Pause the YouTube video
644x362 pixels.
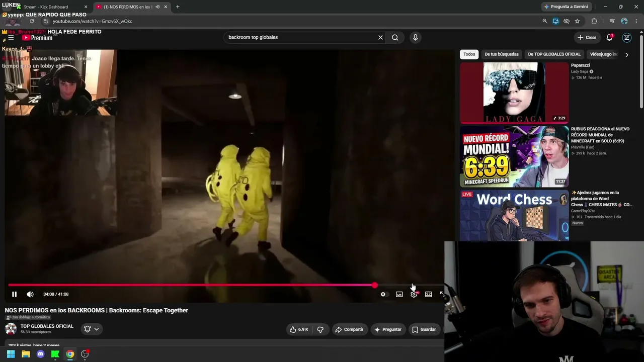tap(14, 294)
